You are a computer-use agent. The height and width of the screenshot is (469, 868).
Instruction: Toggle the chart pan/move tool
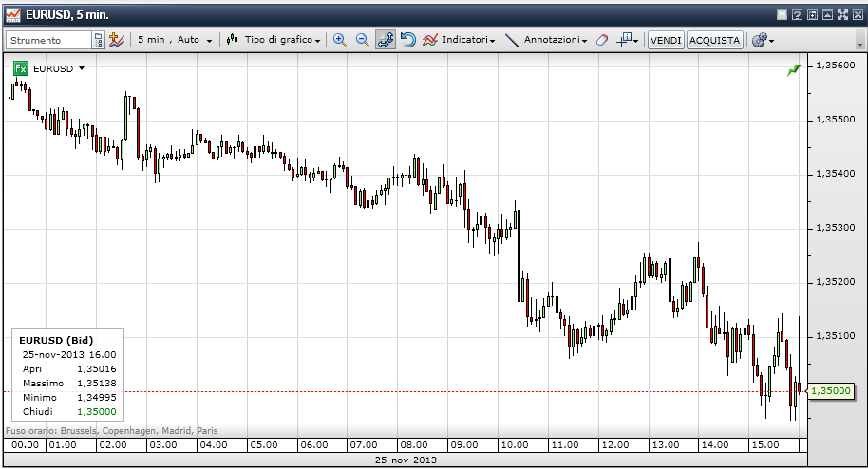pyautogui.click(x=386, y=40)
